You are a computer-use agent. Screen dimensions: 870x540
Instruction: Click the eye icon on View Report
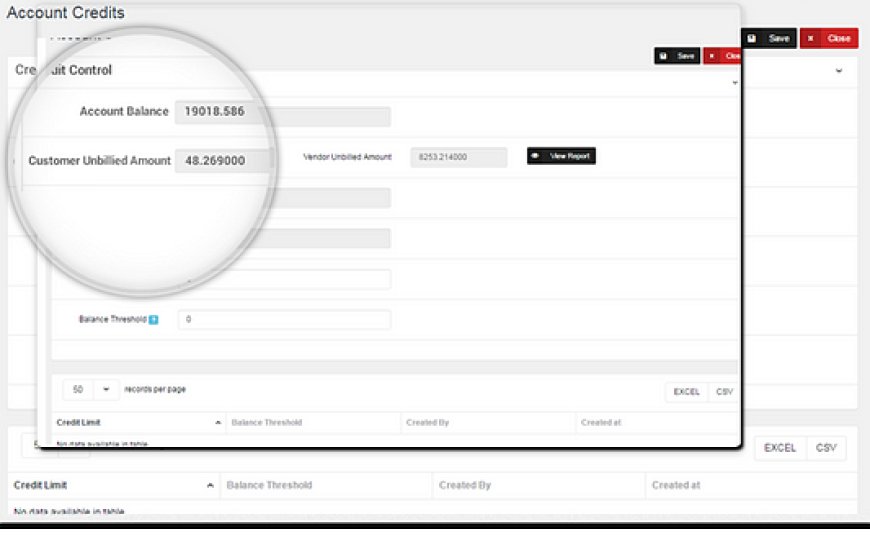tap(536, 157)
